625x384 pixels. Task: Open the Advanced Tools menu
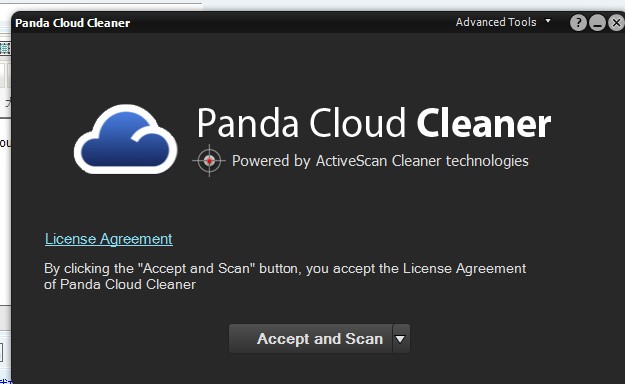pos(496,22)
